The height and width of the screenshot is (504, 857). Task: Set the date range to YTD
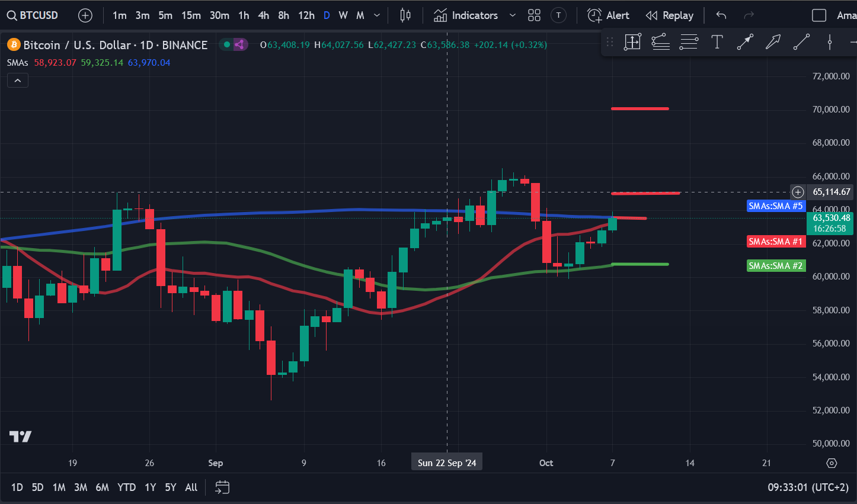[x=127, y=487]
